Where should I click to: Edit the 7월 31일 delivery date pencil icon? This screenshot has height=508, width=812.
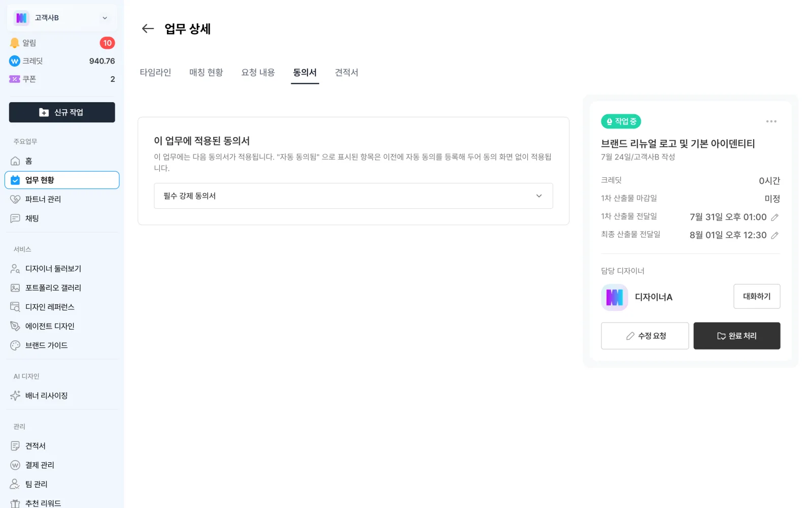click(x=774, y=217)
